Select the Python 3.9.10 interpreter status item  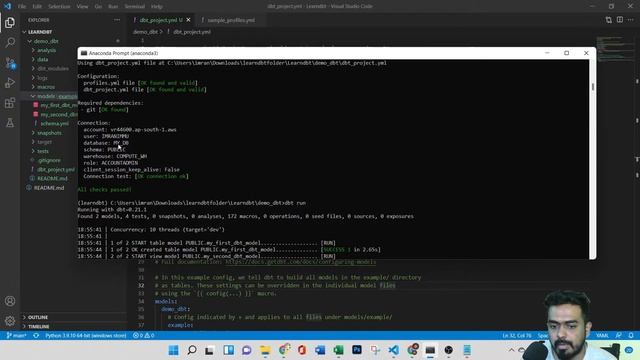tap(86, 336)
